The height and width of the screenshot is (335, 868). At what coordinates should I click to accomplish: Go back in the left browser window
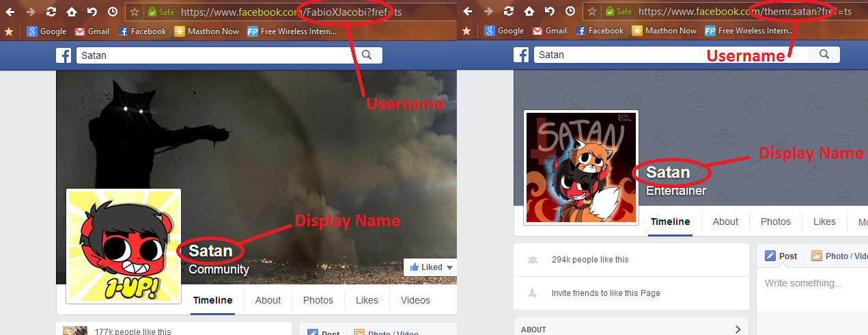(x=10, y=12)
